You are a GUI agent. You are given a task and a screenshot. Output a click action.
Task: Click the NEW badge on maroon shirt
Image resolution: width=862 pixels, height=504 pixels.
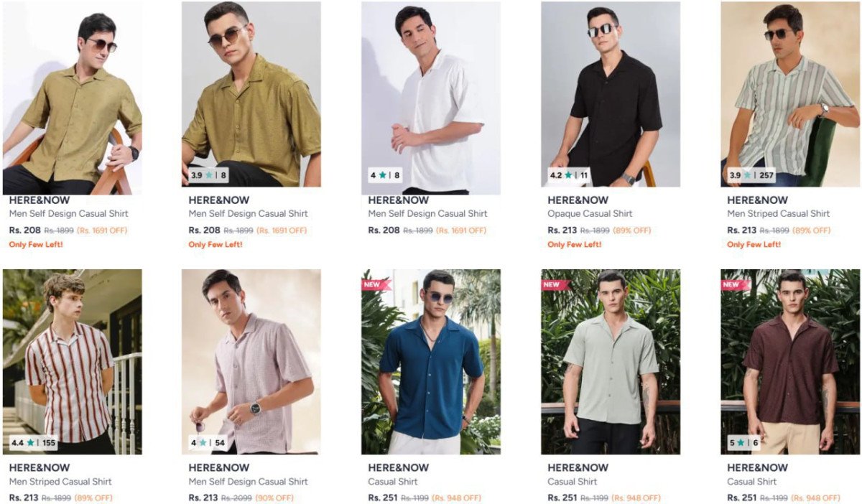735,285
